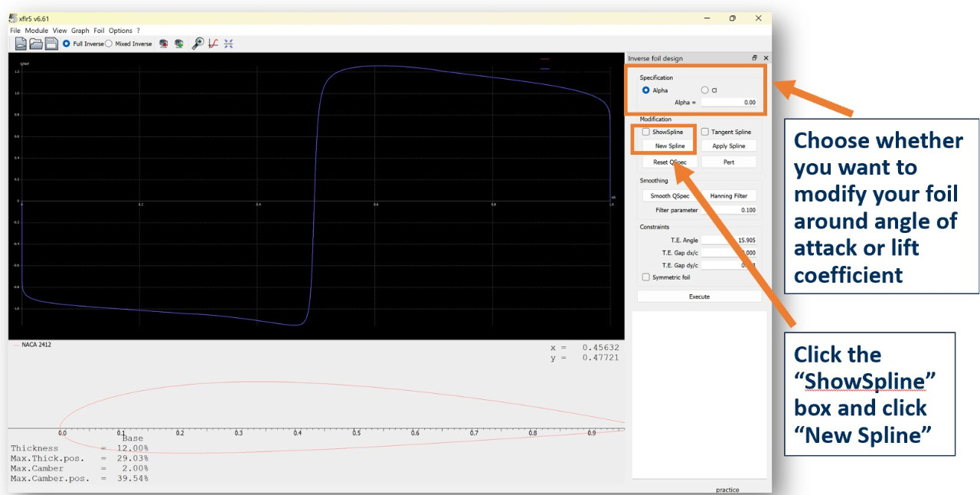
Task: Click the Save project floppy icon
Action: [51, 44]
